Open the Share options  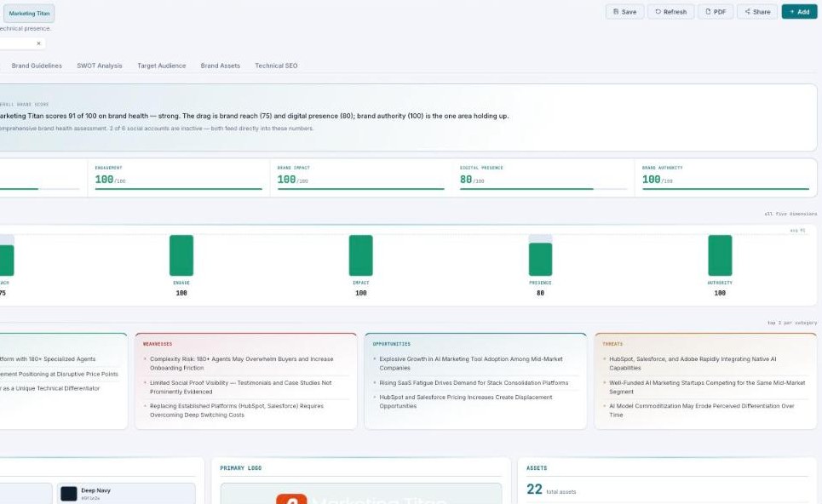[757, 12]
